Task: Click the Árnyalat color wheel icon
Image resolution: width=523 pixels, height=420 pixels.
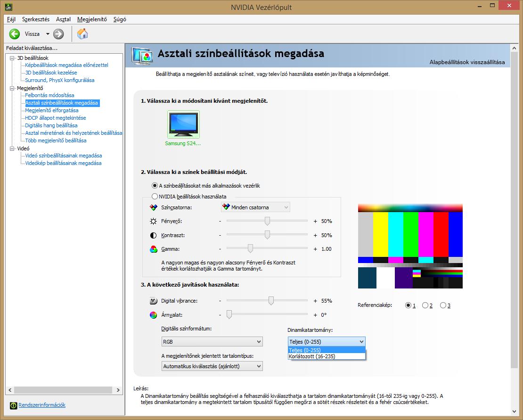Action: pos(154,315)
